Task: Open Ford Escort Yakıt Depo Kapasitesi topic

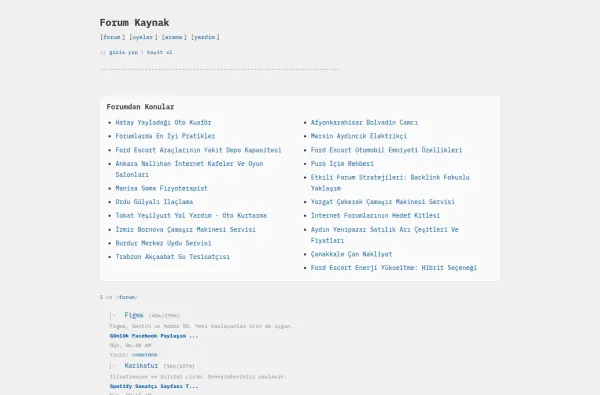Action: pyautogui.click(x=198, y=150)
